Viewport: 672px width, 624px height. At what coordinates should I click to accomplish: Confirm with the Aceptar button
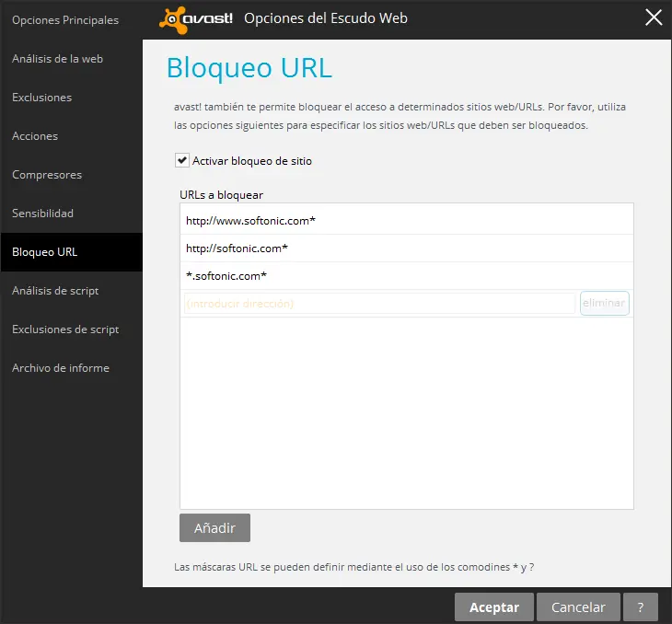(x=494, y=607)
